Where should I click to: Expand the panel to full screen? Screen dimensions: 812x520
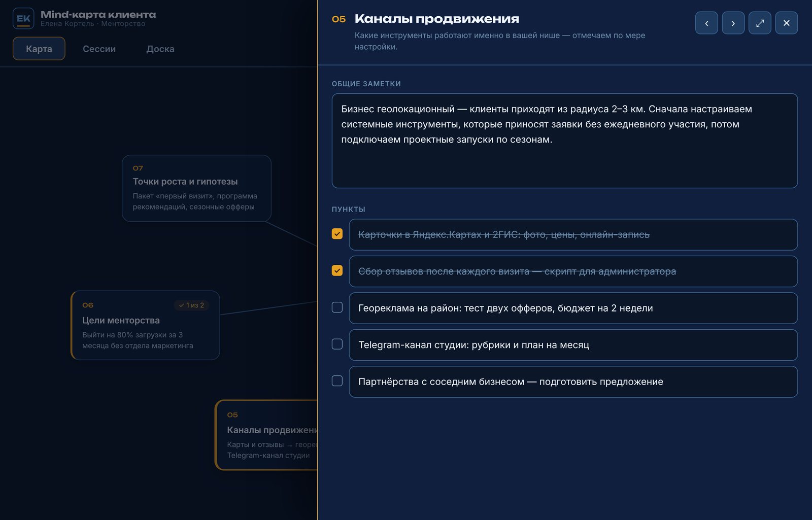click(760, 23)
